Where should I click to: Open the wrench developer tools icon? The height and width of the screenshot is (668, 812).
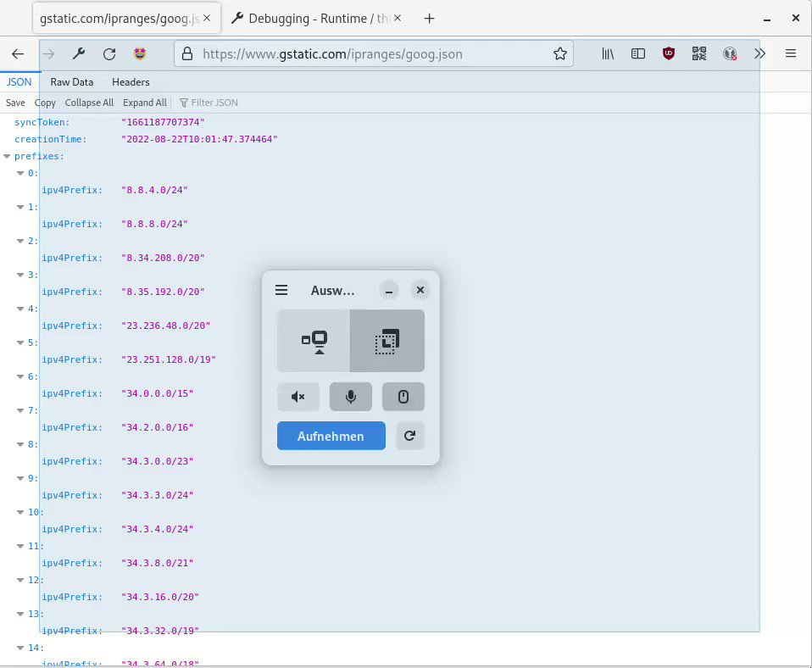(x=79, y=54)
